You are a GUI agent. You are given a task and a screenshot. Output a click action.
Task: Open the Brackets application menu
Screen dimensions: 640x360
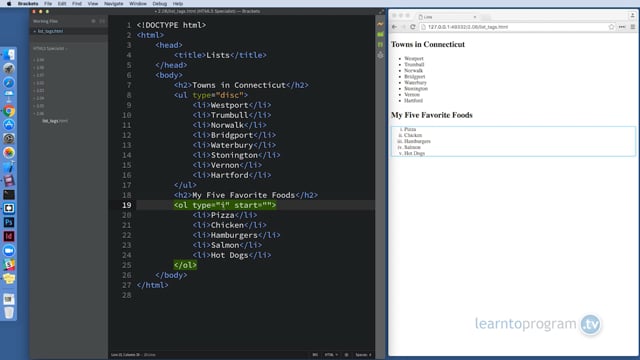pos(28,4)
